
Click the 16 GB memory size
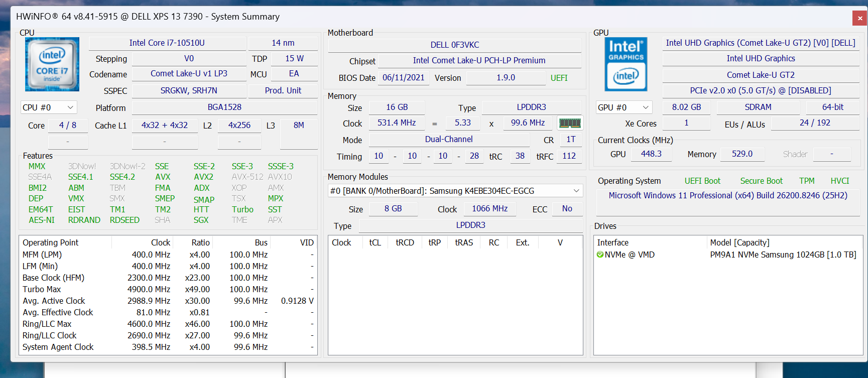pyautogui.click(x=397, y=107)
